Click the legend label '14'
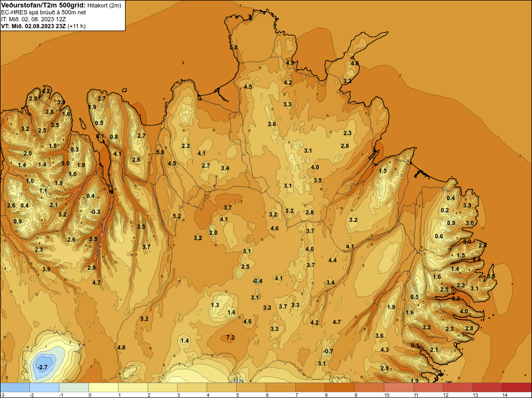This screenshot has height=398, width=532. coord(504,395)
